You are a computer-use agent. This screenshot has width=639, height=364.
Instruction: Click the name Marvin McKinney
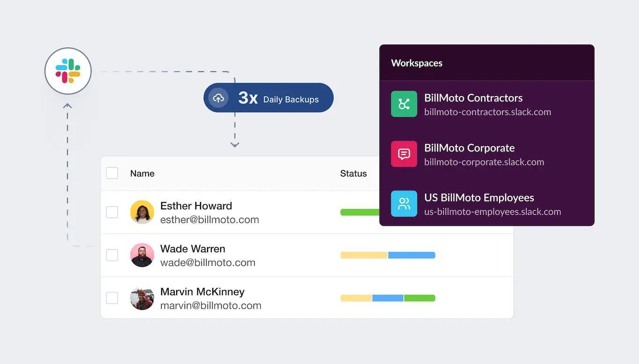(x=202, y=292)
